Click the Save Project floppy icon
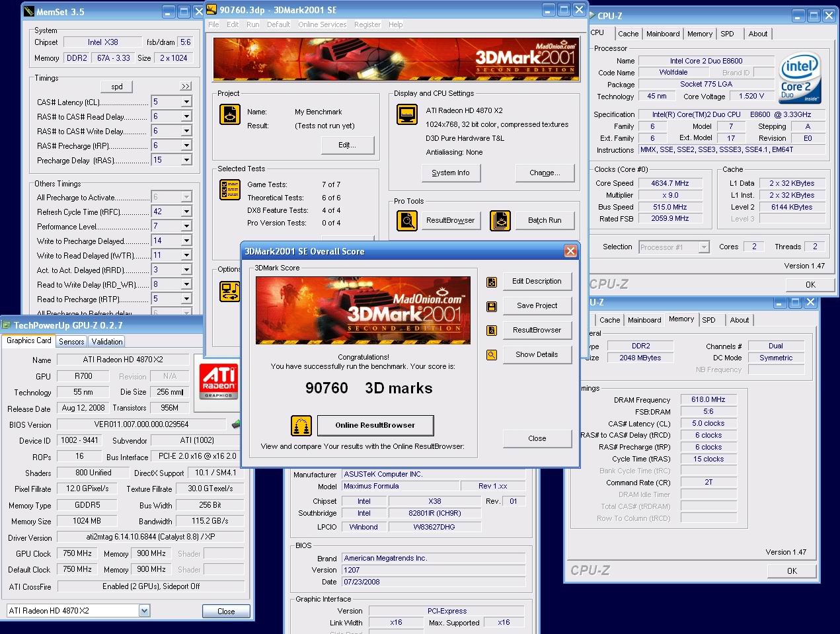The image size is (840, 634). 492,307
